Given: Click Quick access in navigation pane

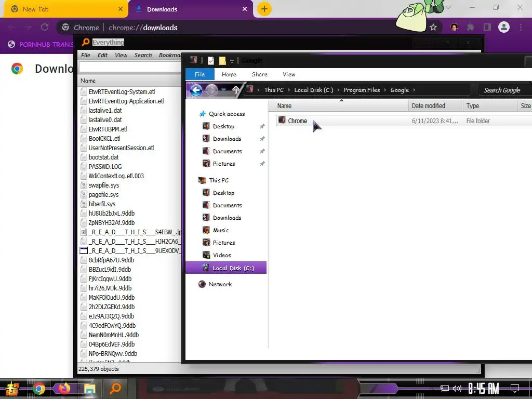Looking at the screenshot, I should click(x=227, y=114).
